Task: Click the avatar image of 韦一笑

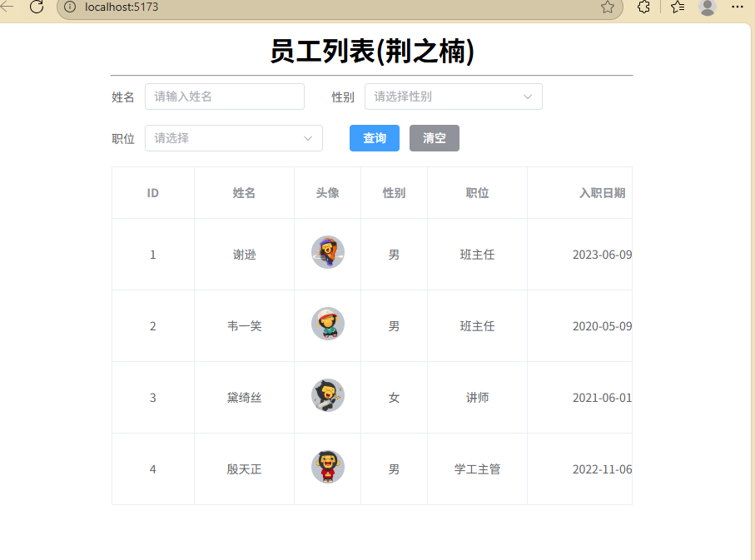Action: (328, 324)
